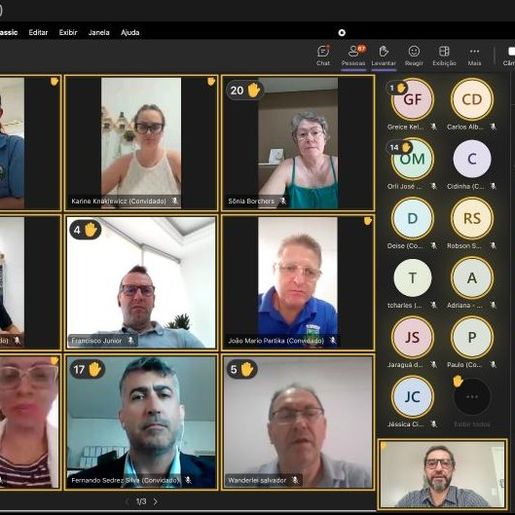The width and height of the screenshot is (515, 515).
Task: Click the recording indicator icon
Action: [x=342, y=32]
